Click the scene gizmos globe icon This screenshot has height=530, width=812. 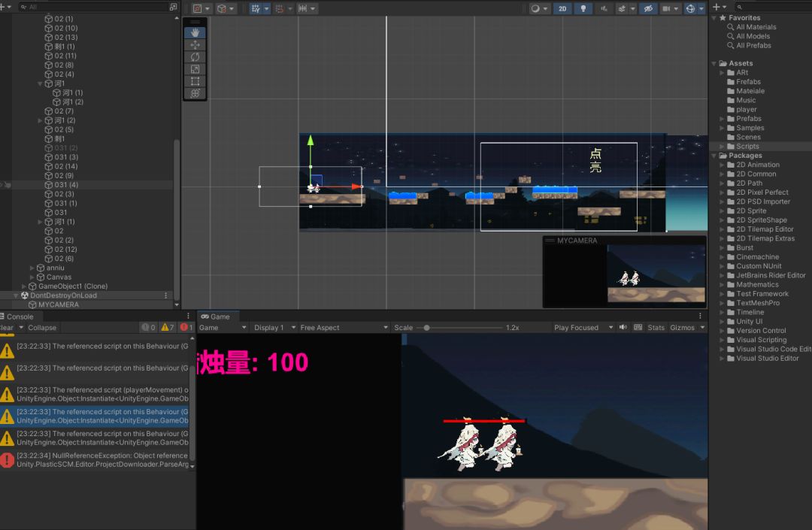690,8
